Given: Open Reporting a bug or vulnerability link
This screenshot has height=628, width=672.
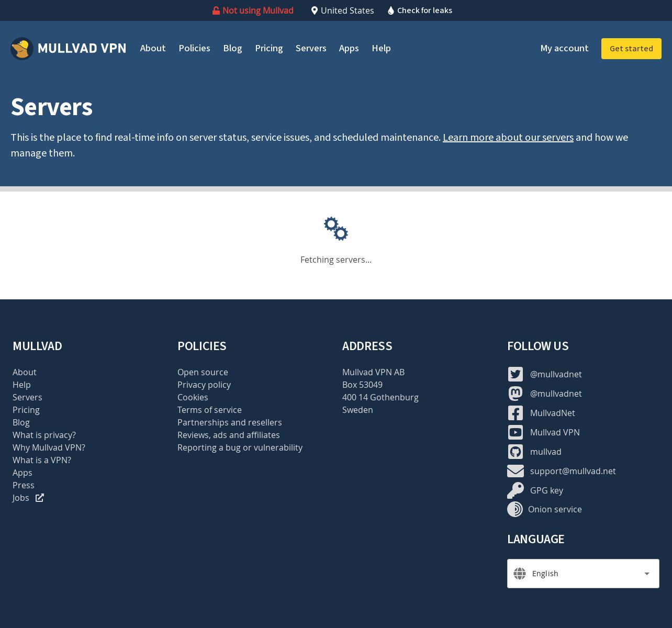Looking at the screenshot, I should [240, 447].
